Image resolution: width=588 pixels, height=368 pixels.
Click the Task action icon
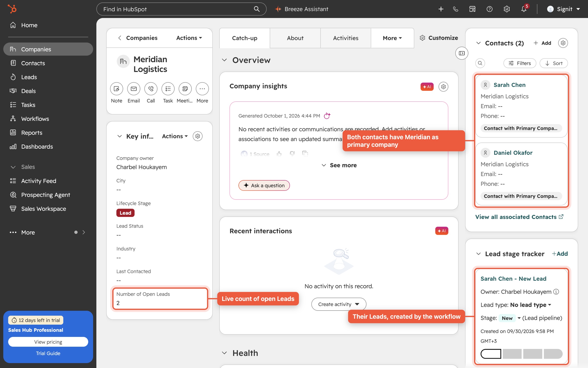click(168, 89)
